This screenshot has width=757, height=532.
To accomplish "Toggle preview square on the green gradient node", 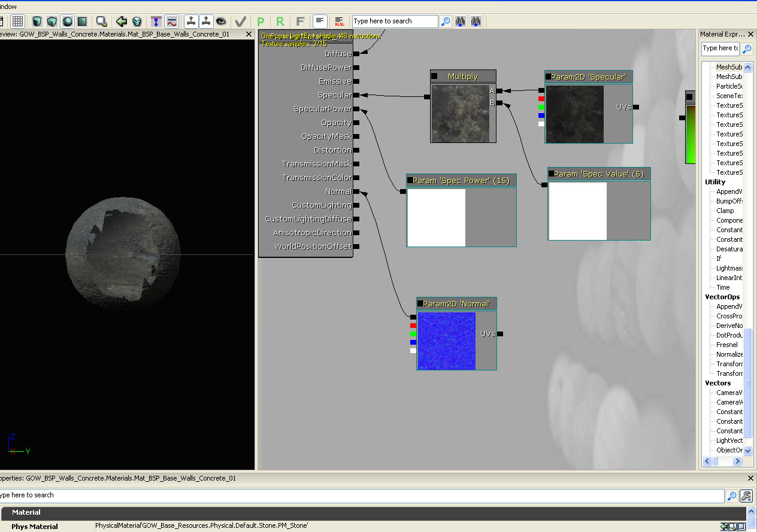I will tap(689, 97).
